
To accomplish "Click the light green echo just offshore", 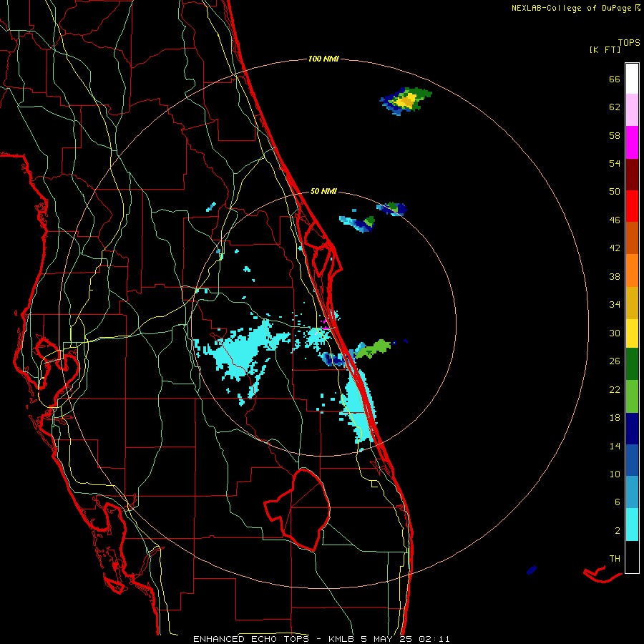I will click(x=373, y=348).
